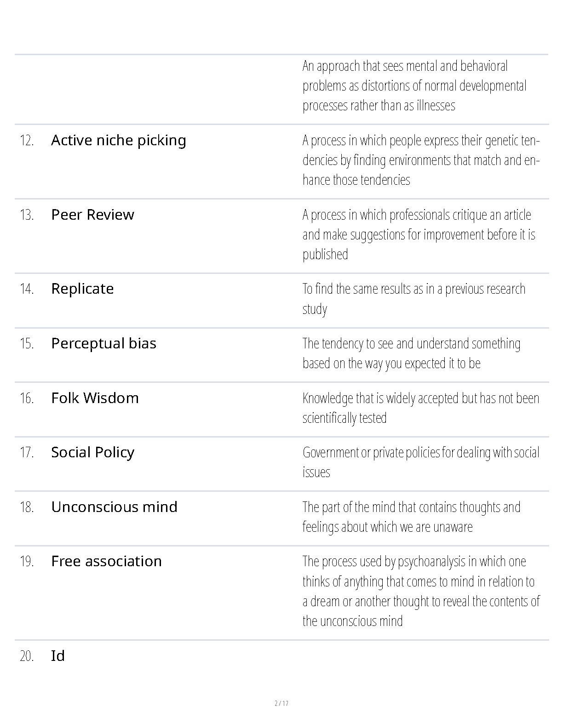Select the "Free association" term

click(x=106, y=561)
